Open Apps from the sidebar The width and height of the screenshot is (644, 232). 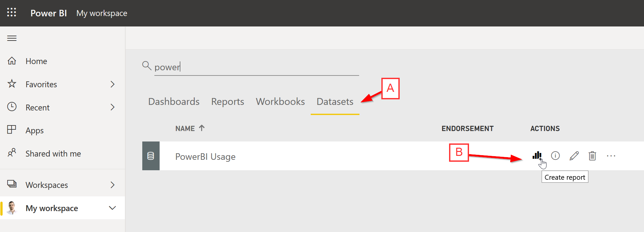[x=34, y=130]
